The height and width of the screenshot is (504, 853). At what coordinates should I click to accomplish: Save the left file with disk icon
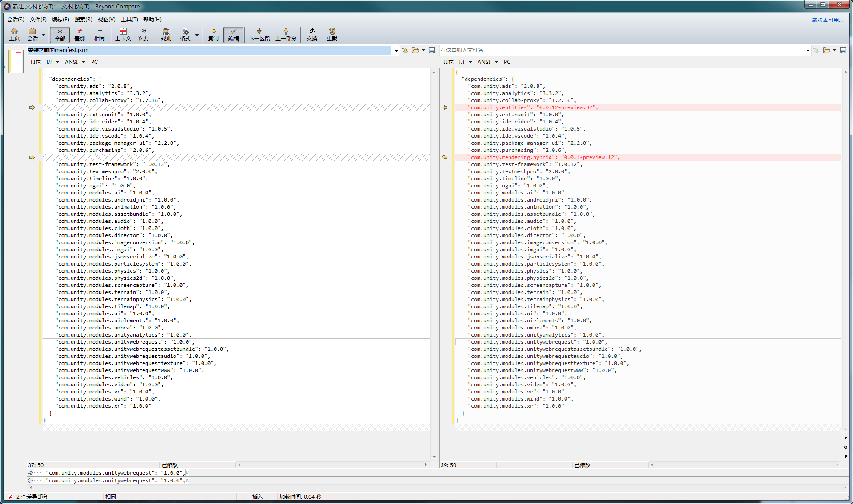click(x=432, y=50)
